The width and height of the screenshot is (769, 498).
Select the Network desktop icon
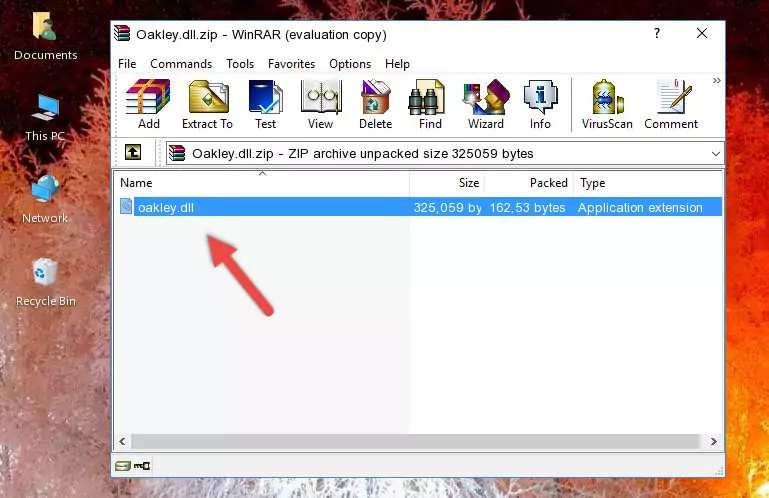click(x=45, y=200)
